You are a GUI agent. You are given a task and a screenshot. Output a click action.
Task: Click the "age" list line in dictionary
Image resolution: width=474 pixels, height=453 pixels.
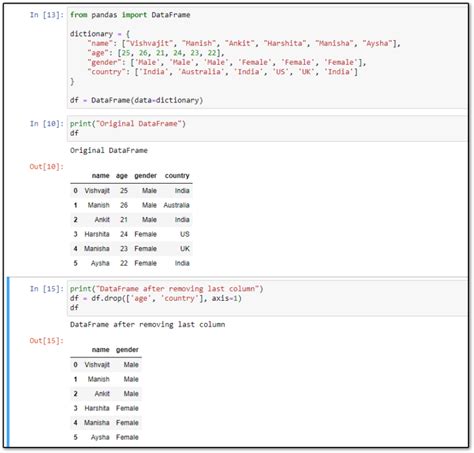click(156, 53)
